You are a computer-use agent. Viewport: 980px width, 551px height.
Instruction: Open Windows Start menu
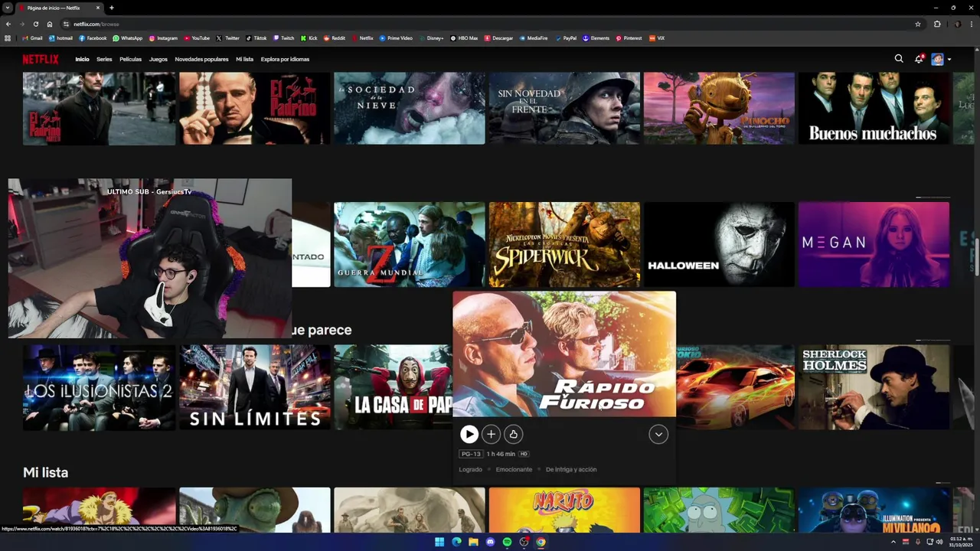tap(439, 542)
